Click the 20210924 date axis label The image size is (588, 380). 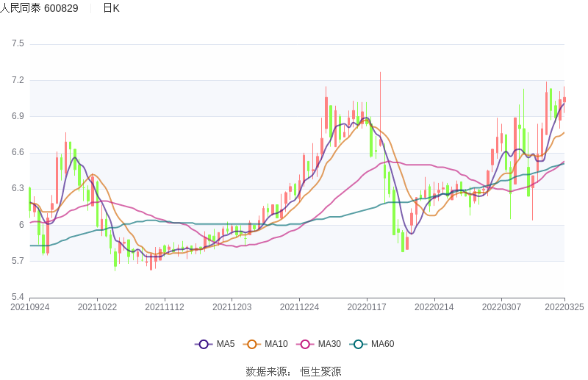click(x=29, y=307)
